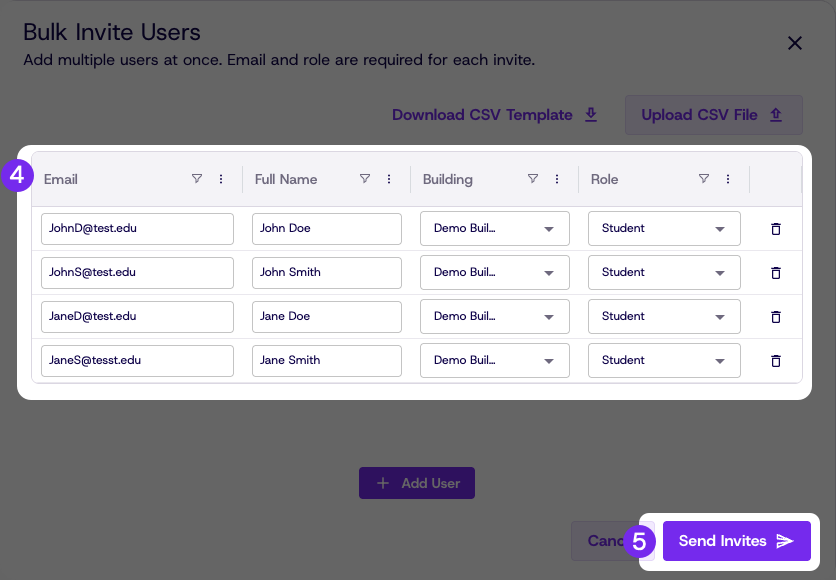Click the JohnS@test.edu email field

[x=137, y=273]
